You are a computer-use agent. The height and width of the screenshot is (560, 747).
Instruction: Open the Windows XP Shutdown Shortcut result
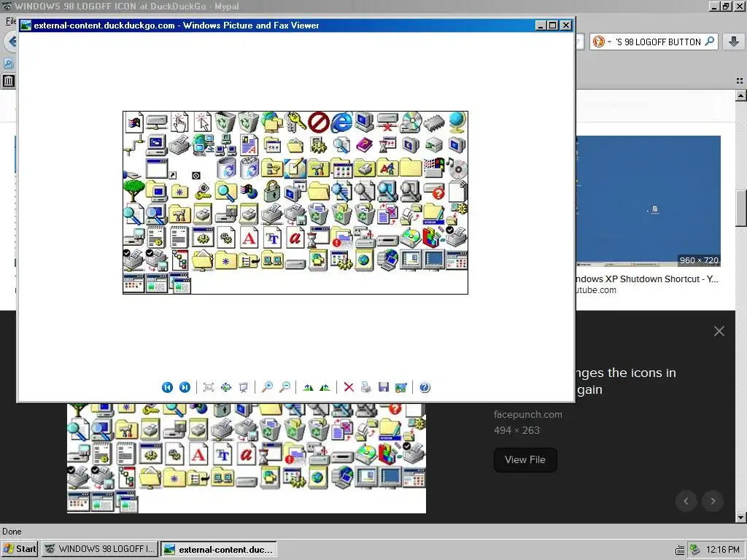(647, 279)
